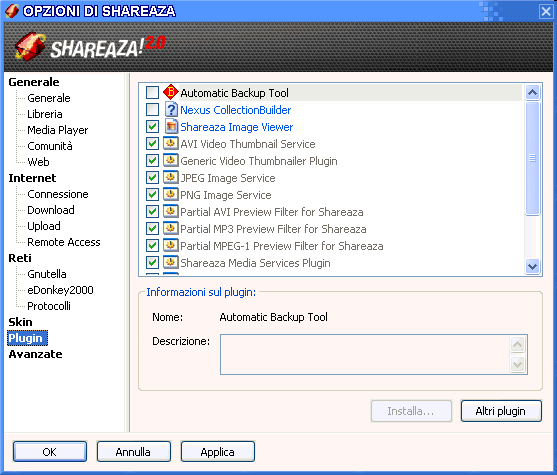Select Shareaza Image Viewer row text
This screenshot has height=475, width=557.
(x=237, y=127)
